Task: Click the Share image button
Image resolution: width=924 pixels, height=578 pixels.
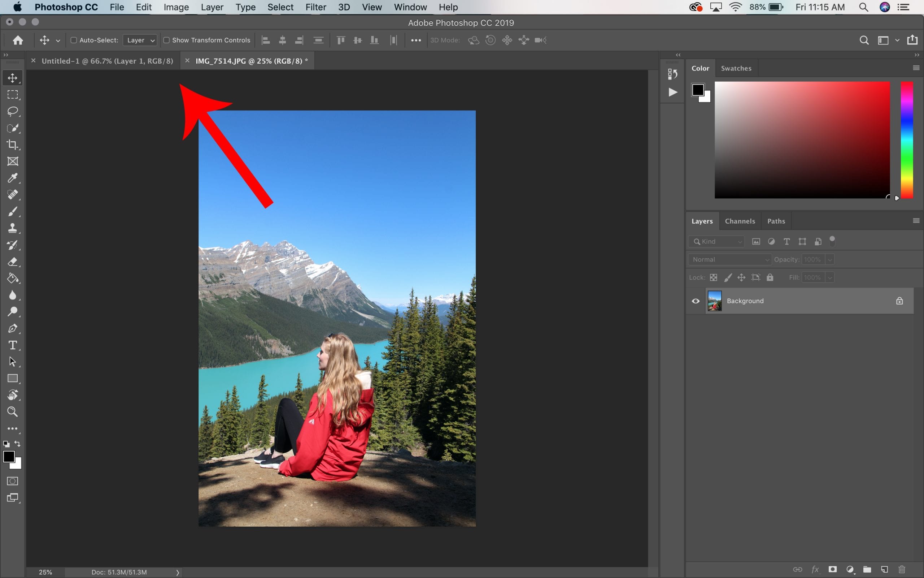Action: [912, 40]
